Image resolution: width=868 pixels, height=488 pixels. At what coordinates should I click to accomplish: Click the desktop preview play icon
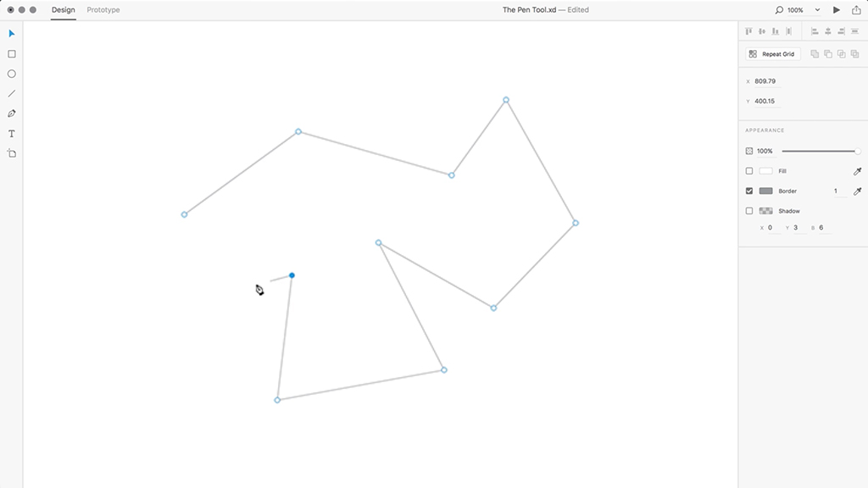pos(836,10)
